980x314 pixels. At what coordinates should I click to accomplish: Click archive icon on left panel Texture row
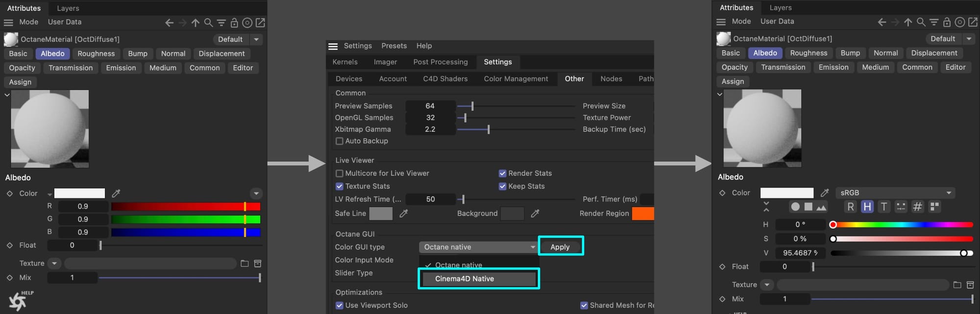tap(258, 264)
